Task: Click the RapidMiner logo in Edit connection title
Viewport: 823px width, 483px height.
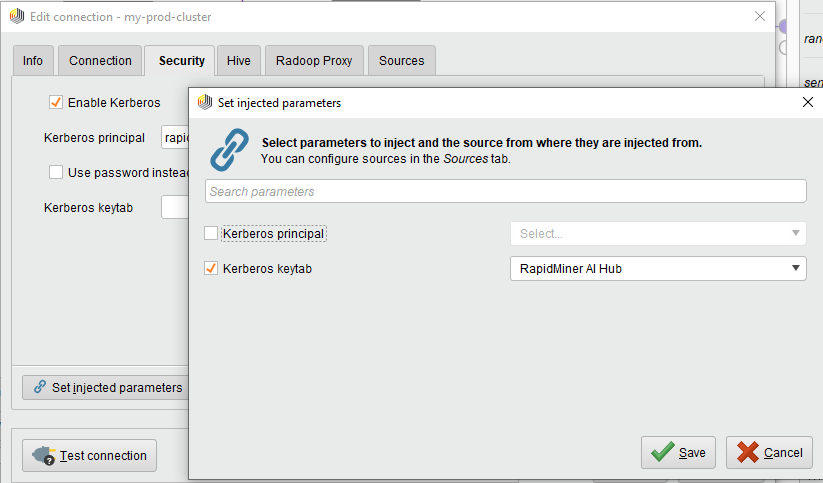Action: point(17,17)
